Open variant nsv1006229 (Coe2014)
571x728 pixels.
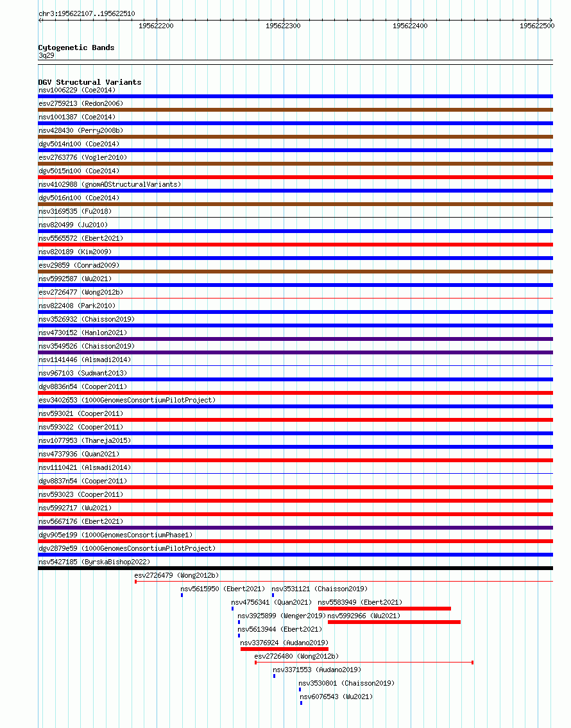point(77,90)
